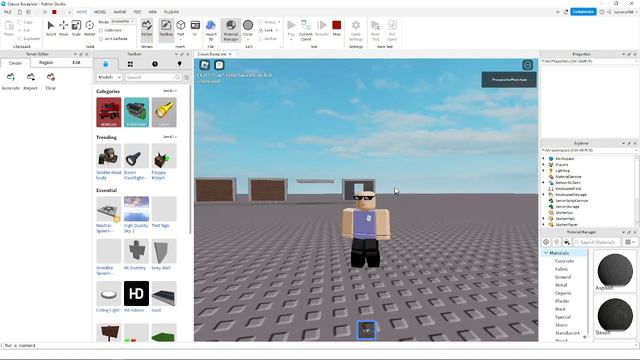Select the Vehicles category thumbnail
The width and height of the screenshot is (640, 360).
point(109,112)
